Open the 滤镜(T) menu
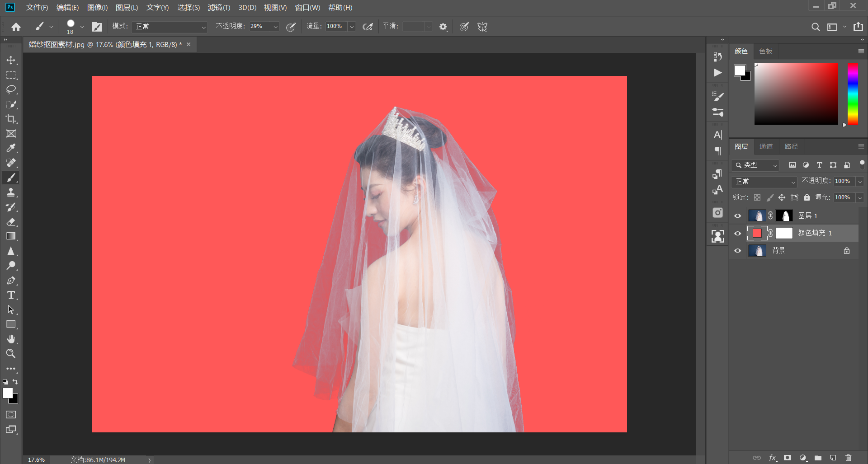This screenshot has height=464, width=868. [x=219, y=8]
